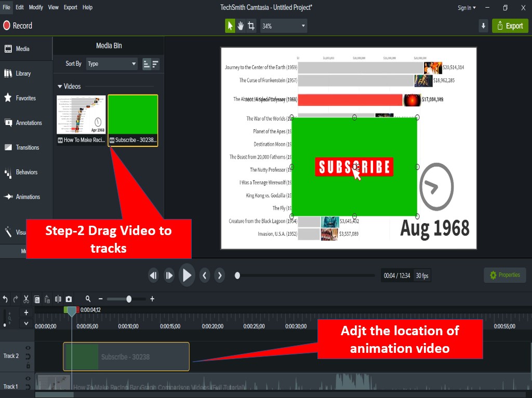The height and width of the screenshot is (398, 532).
Task: Open the Animations tab
Action: click(26, 197)
